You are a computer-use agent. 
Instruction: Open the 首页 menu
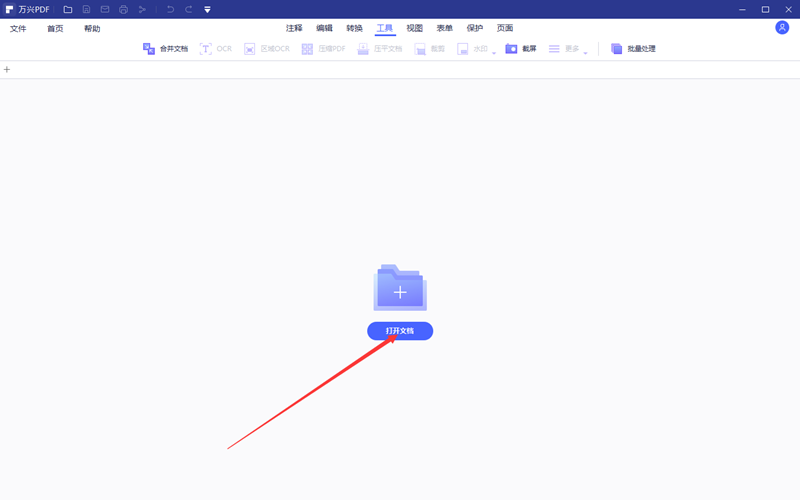55,29
